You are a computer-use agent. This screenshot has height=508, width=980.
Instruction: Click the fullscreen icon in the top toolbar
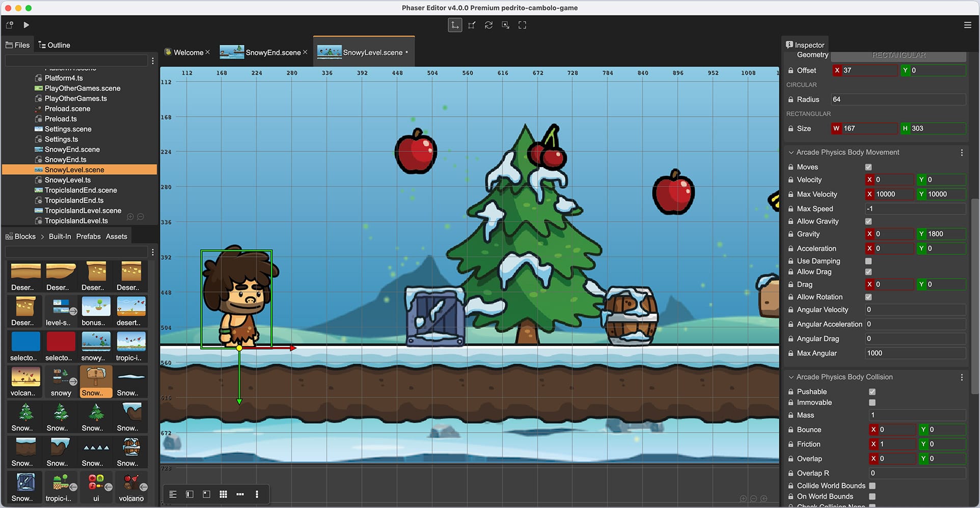click(522, 25)
